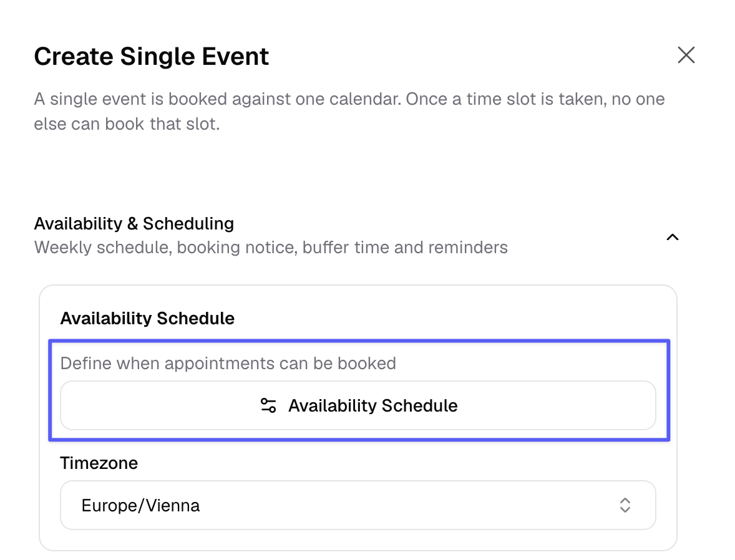Viewport: 735px width, 560px height.
Task: Collapse the Availability & Scheduling section chevron
Action: coord(672,237)
